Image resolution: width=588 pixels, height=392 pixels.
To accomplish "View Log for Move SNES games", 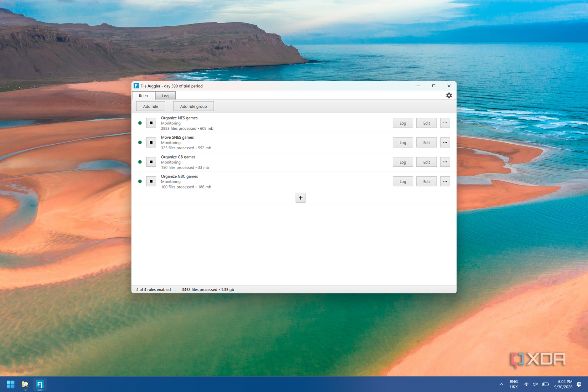I will (x=403, y=143).
